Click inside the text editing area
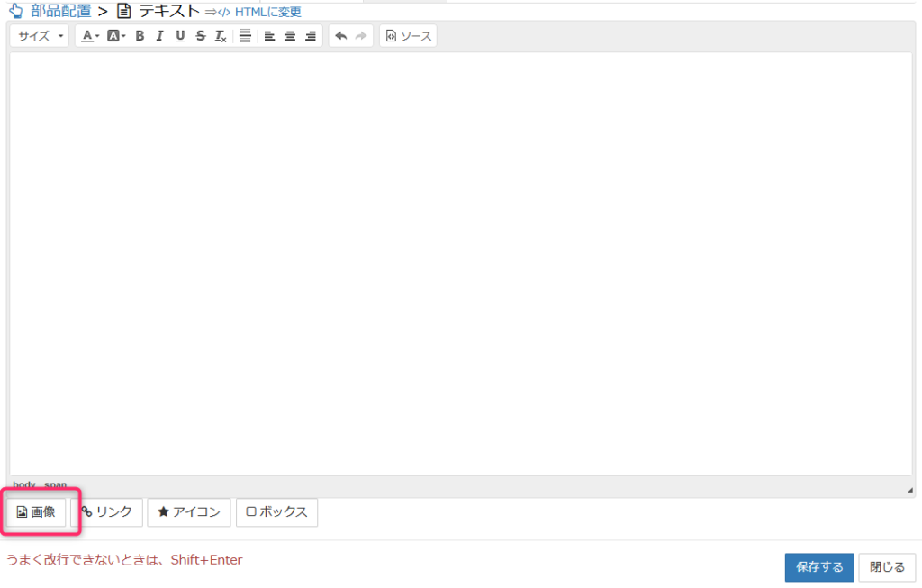This screenshot has height=588, width=922. point(459,261)
